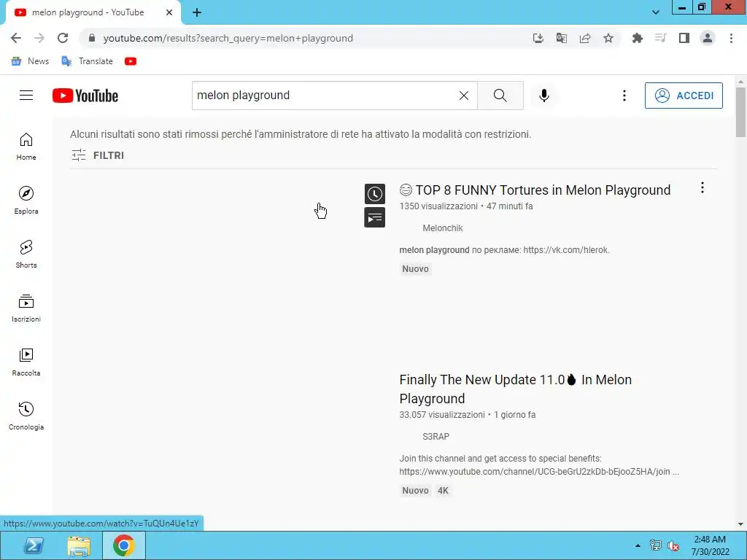Viewport: 747px width, 560px height.
Task: Click muted volume icon in tray
Action: point(673,545)
